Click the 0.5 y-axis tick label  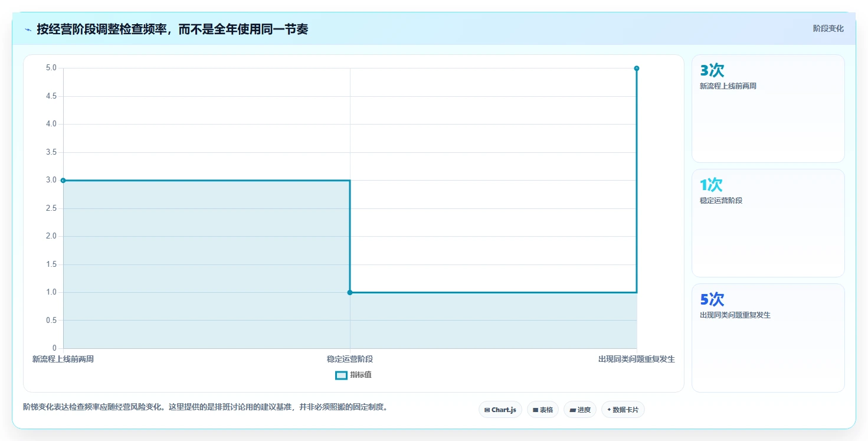tap(51, 321)
